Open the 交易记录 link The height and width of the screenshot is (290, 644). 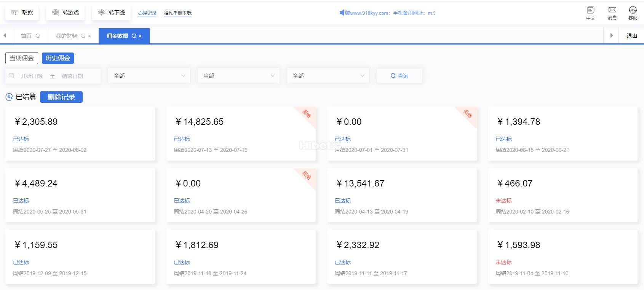[x=147, y=13]
